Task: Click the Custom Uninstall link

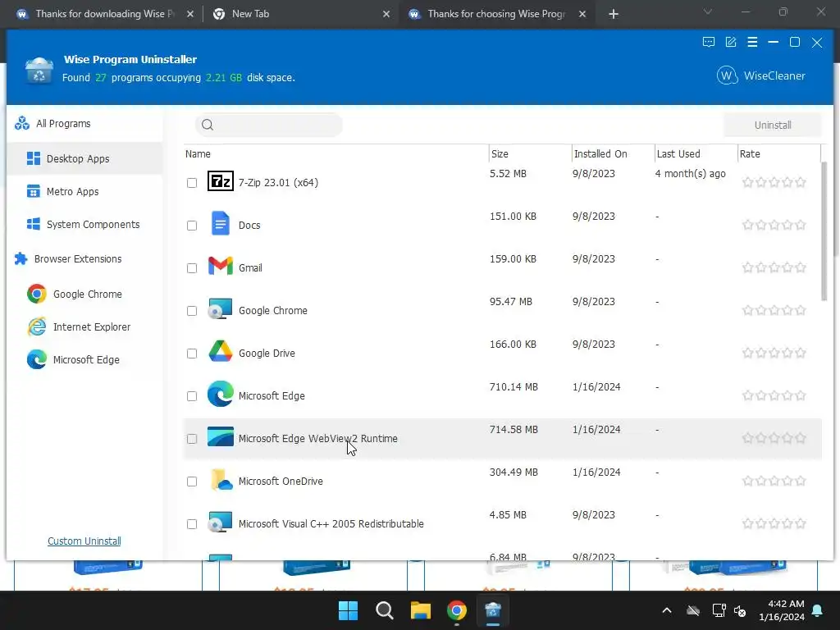Action: click(x=84, y=541)
